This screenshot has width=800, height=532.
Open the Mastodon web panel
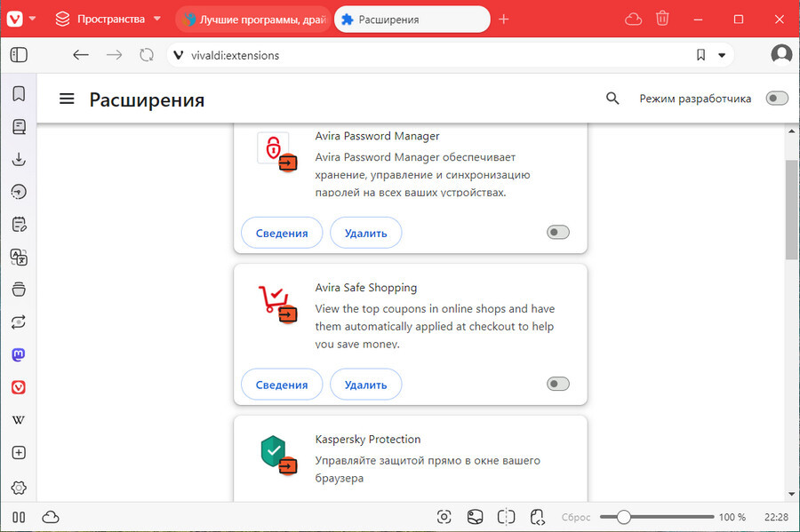tap(19, 354)
